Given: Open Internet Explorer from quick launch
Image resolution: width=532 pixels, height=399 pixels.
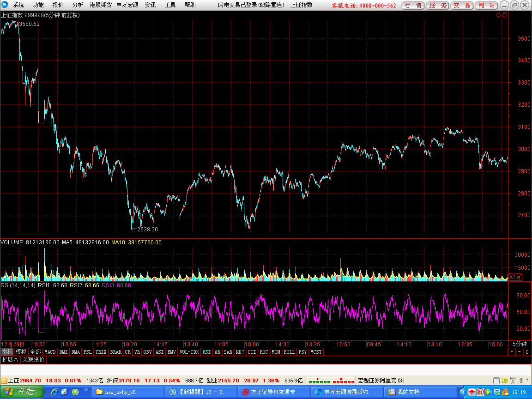Looking at the screenshot, I should click(x=54, y=392).
